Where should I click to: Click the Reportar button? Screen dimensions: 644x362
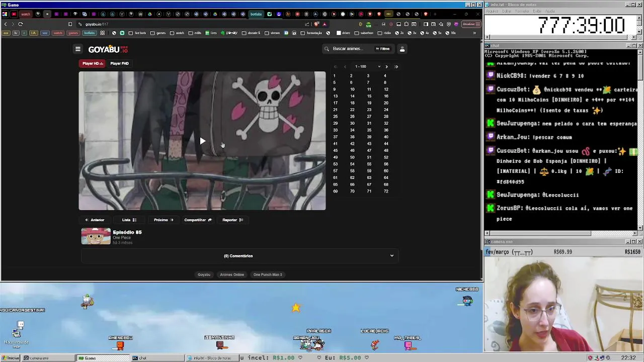[x=232, y=220]
